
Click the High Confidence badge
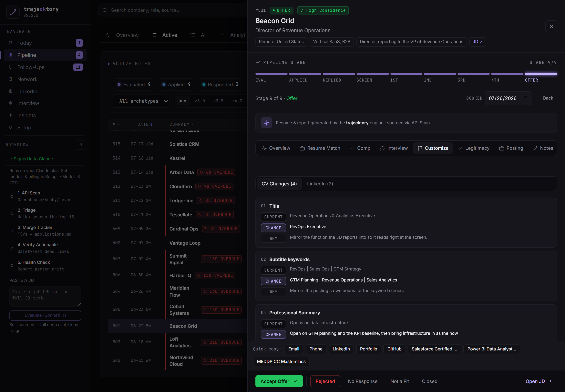tap(323, 10)
